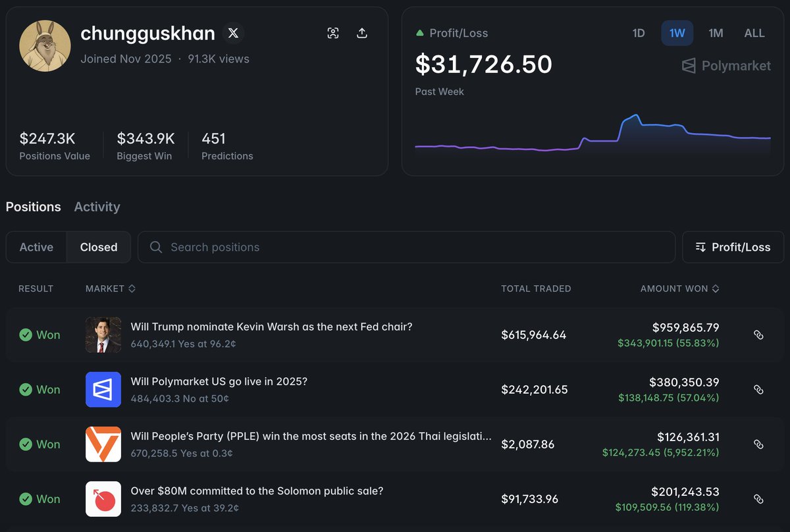Image resolution: width=790 pixels, height=532 pixels.
Task: Click the 451 Predictions stat
Action: point(227,146)
